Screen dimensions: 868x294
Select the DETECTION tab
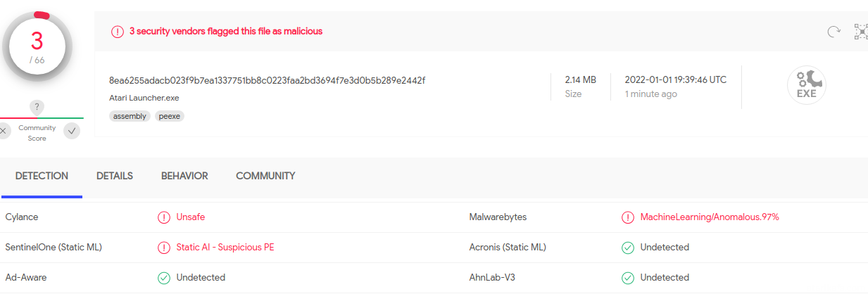tap(42, 176)
